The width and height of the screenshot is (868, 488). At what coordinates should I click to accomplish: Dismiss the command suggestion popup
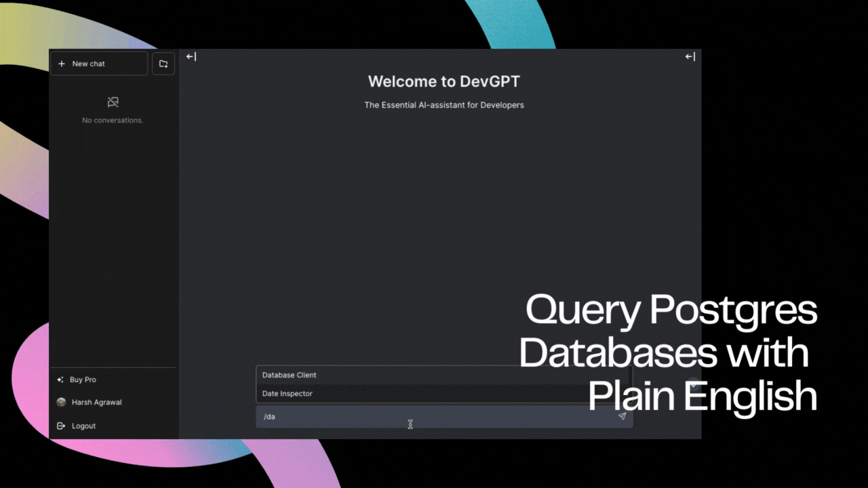point(444,237)
